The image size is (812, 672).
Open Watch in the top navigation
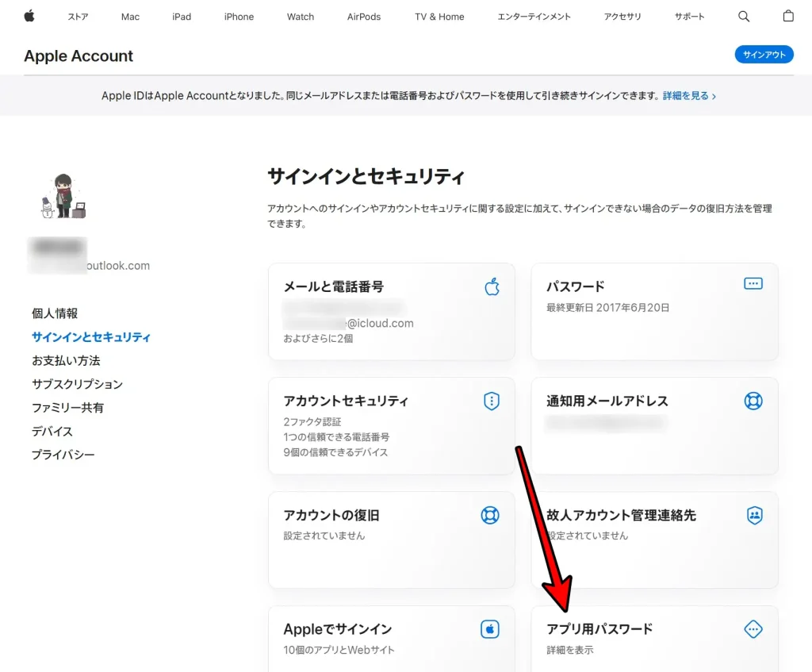tap(301, 17)
